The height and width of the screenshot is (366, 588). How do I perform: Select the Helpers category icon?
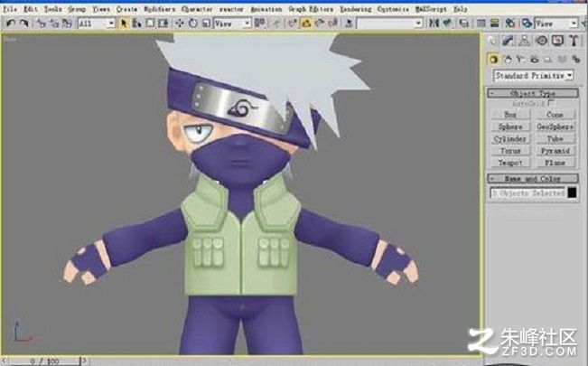[548, 60]
